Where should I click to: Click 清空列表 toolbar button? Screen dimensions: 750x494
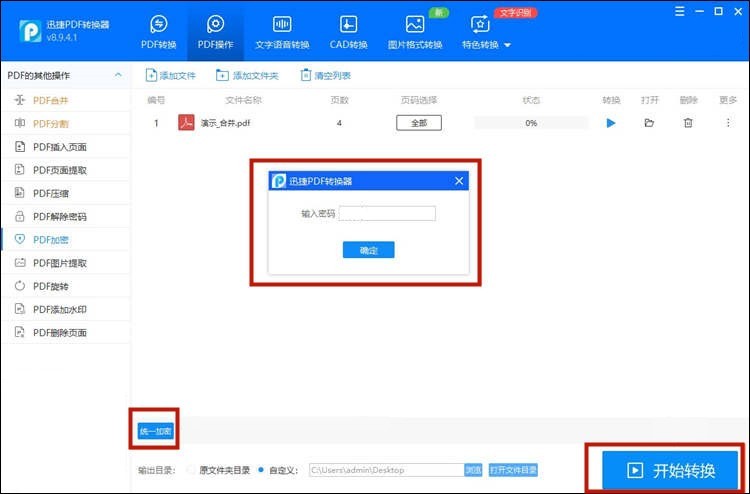tap(325, 75)
